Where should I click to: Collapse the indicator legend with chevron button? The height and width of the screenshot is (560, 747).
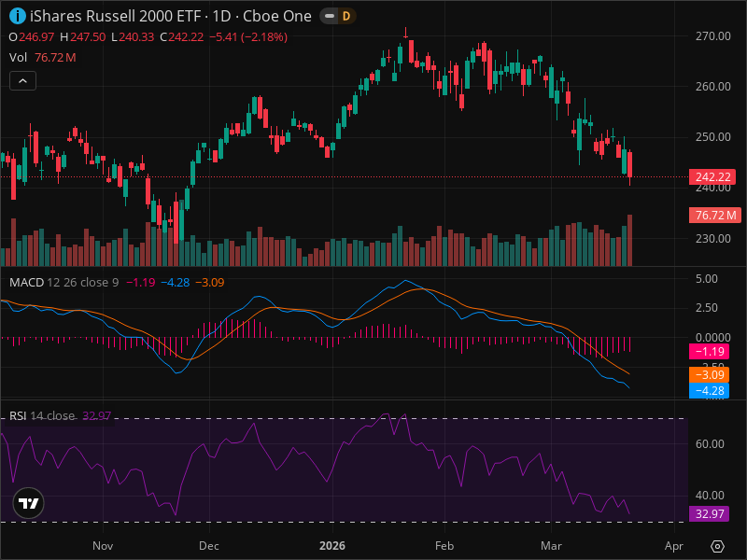[22, 81]
